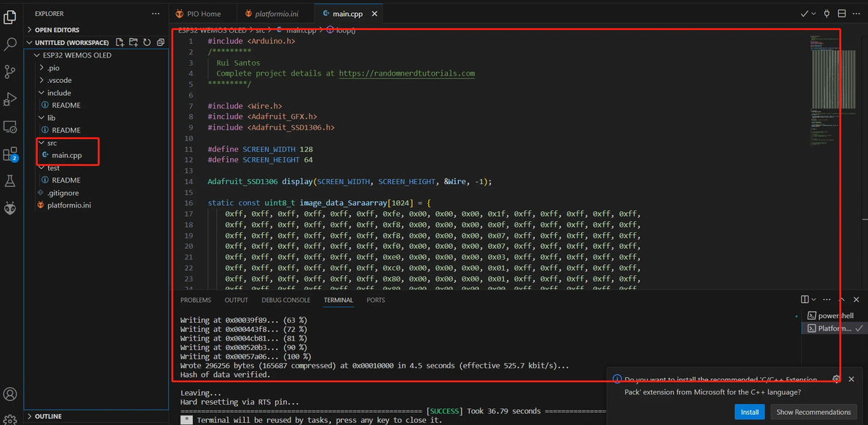Screen dimensions: 868x425
Task: Click the PlatformIO serial monitor plug icon
Action: coord(827,14)
